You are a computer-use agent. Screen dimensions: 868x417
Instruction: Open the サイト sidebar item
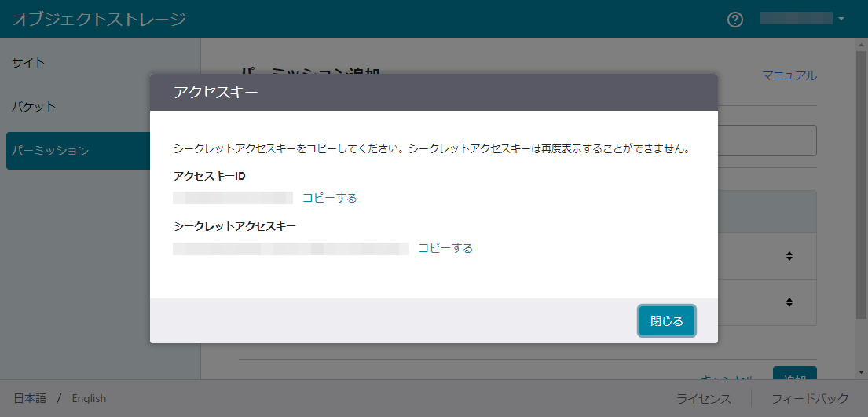[x=28, y=63]
